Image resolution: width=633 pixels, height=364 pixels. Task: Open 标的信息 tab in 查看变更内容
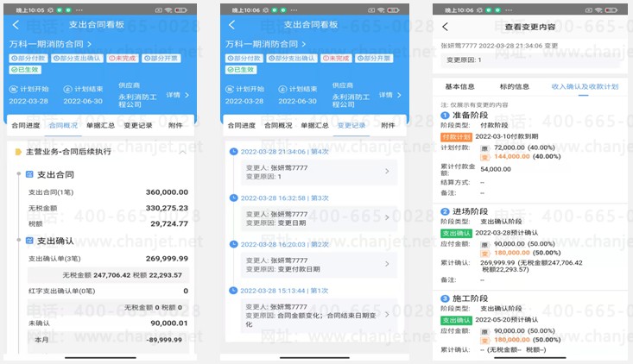515,86
